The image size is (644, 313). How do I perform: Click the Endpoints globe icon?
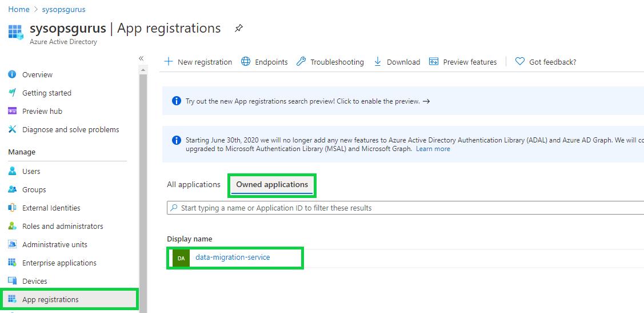point(246,62)
